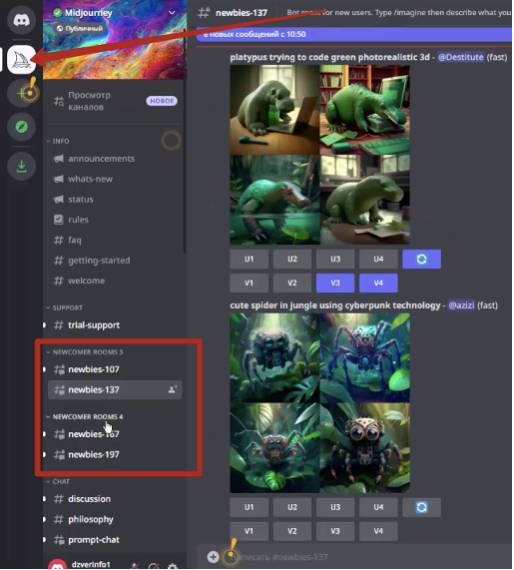Click highlighted V3 button under platypus grid
Image resolution: width=514 pixels, height=570 pixels.
[335, 283]
